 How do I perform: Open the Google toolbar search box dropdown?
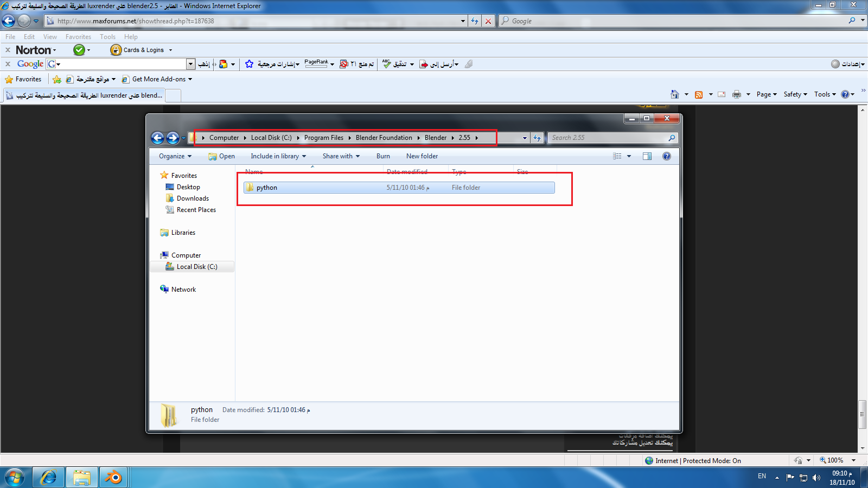point(191,64)
